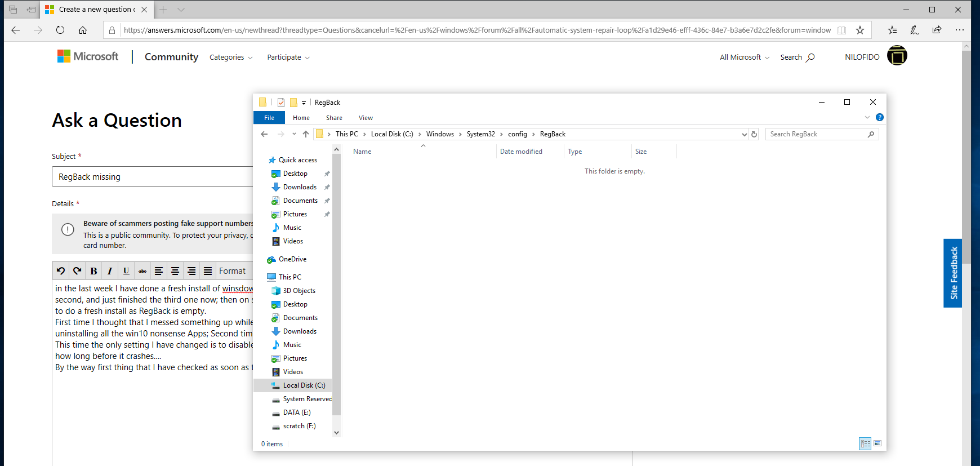Click the Edge browser back arrow

[x=16, y=30]
